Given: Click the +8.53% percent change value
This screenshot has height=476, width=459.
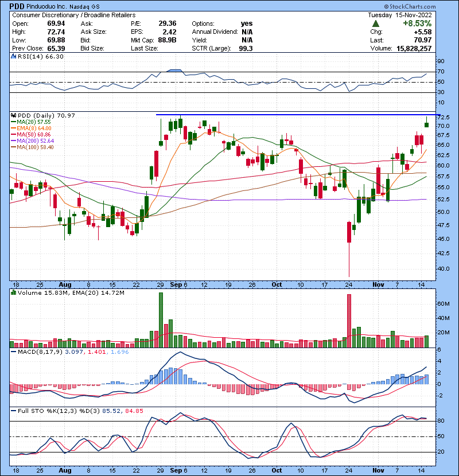Looking at the screenshot, I should (417, 24).
